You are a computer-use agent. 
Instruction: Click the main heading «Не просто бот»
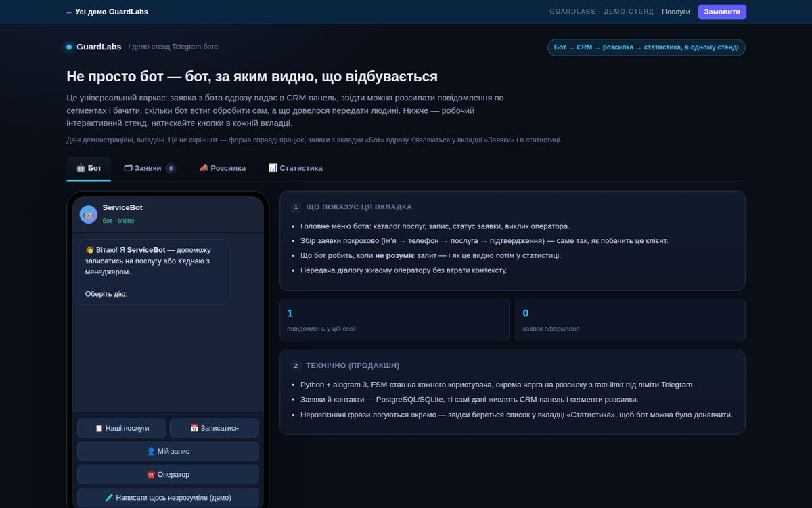pyautogui.click(x=252, y=77)
